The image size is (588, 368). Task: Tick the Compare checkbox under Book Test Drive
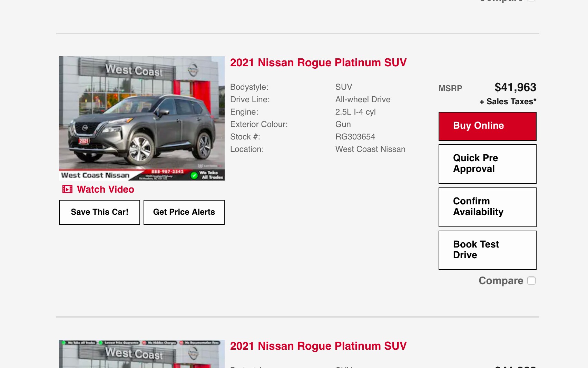[531, 281]
